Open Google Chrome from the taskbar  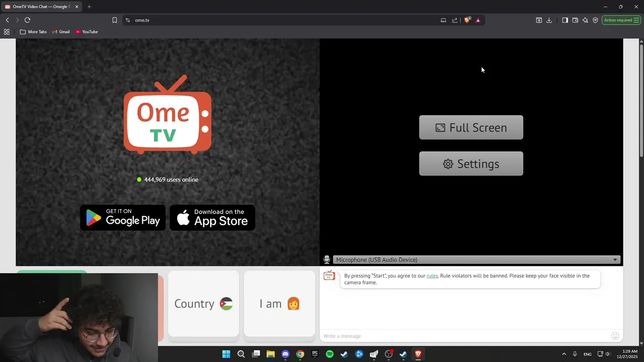(300, 354)
